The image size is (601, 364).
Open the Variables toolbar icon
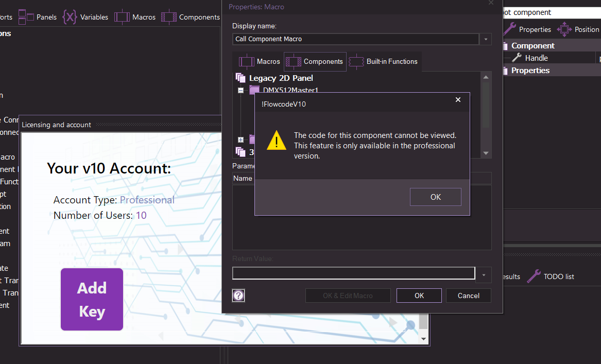pos(70,17)
